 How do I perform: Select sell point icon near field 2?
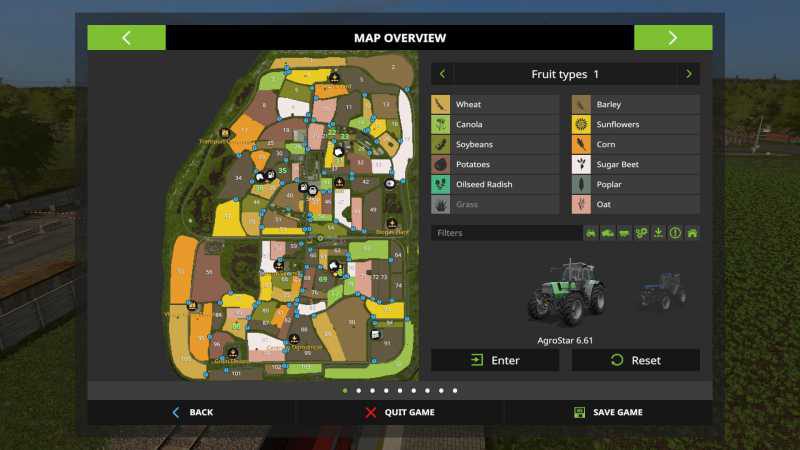tap(334, 78)
